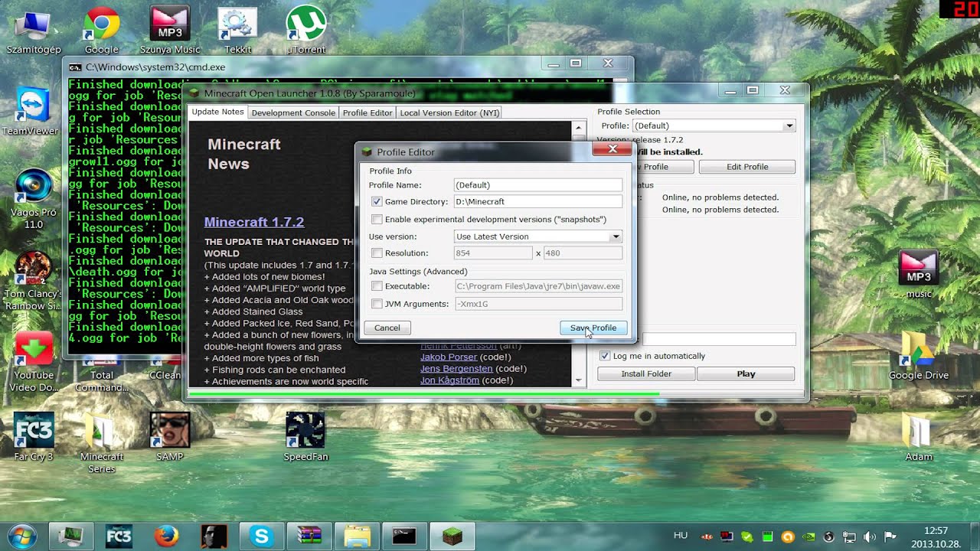Screen dimensions: 980x551
Task: Switch to Local Version Editor (NYI) tab
Action: (x=449, y=112)
